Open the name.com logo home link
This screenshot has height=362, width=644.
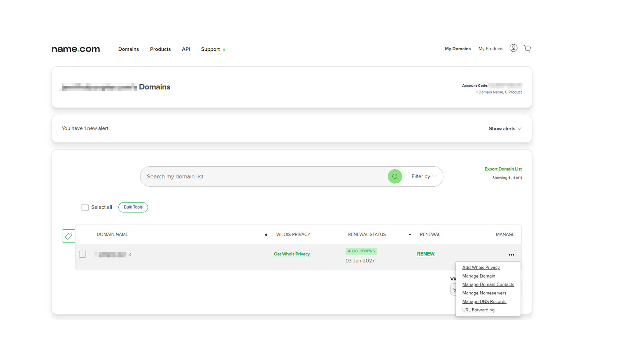(x=75, y=49)
